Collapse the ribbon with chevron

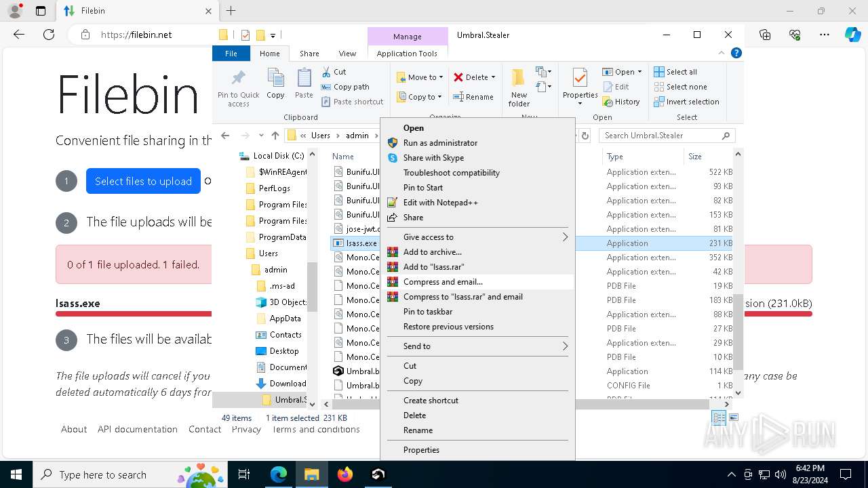click(x=722, y=53)
